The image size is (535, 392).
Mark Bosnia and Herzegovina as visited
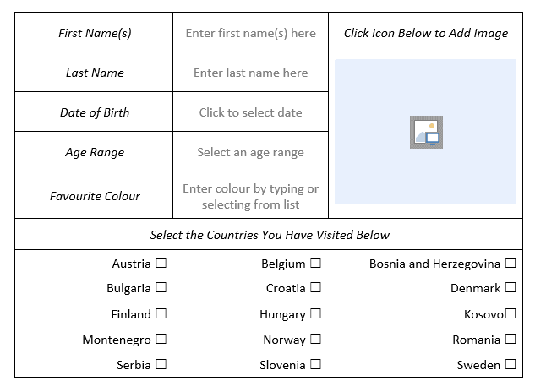[510, 264]
